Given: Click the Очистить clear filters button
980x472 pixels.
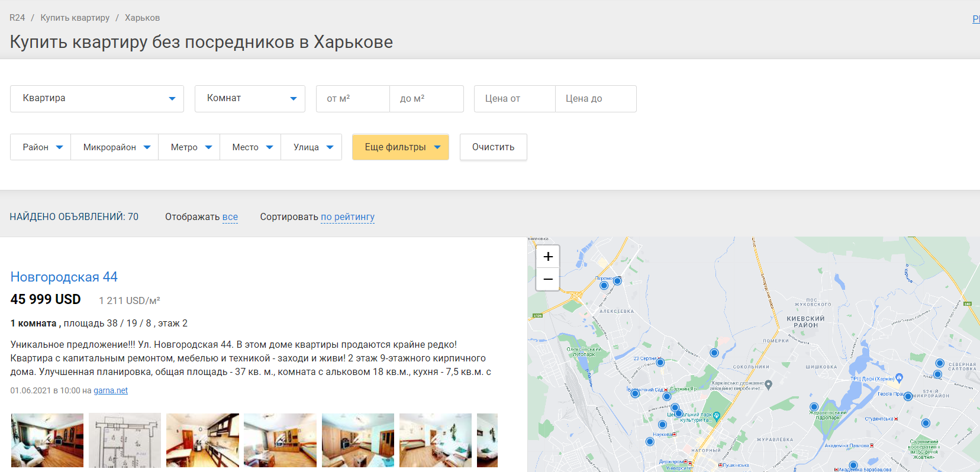Looking at the screenshot, I should [x=494, y=147].
